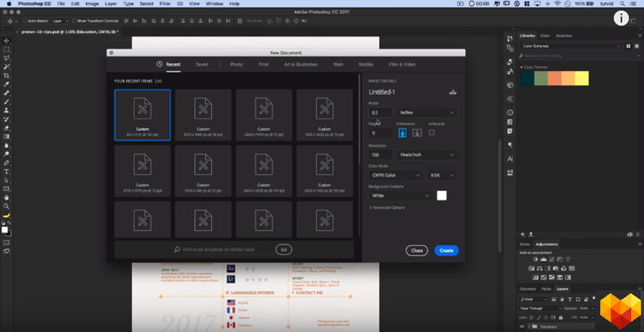
Task: Choose the Hand tool
Action: pyautogui.click(x=6, y=197)
